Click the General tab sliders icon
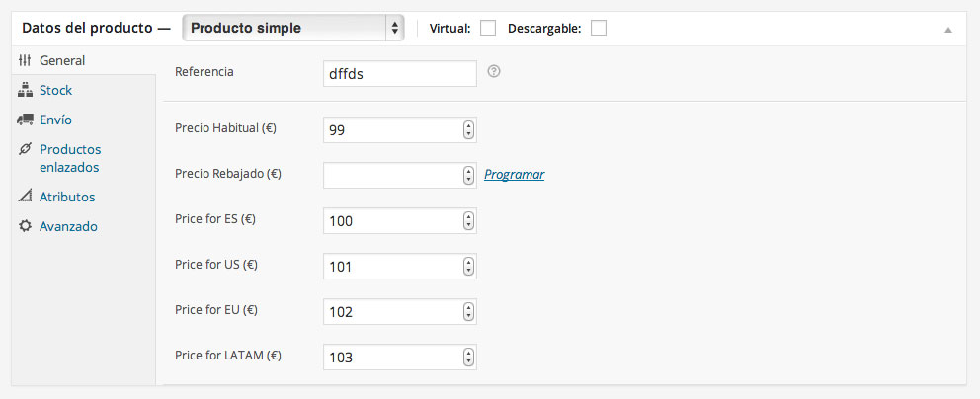 25,60
